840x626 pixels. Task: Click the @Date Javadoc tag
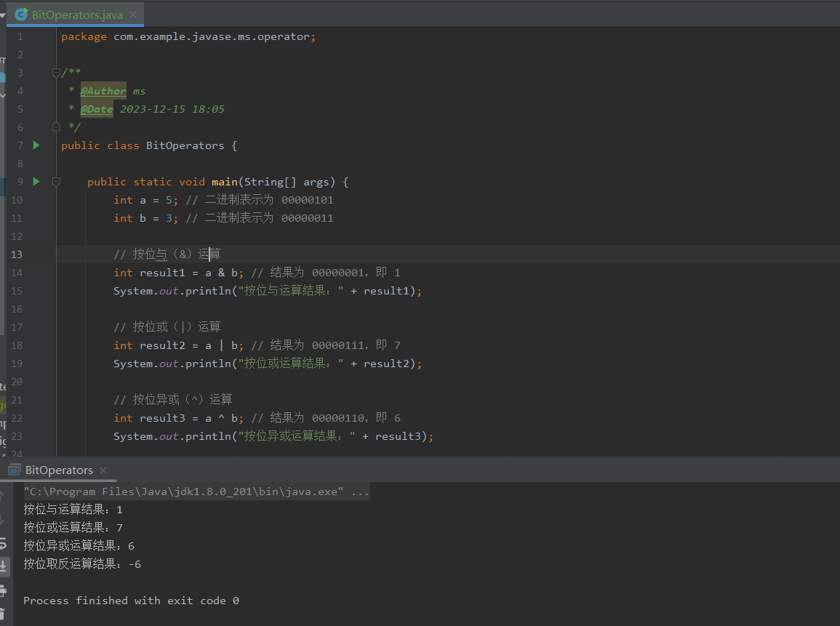tap(97, 109)
